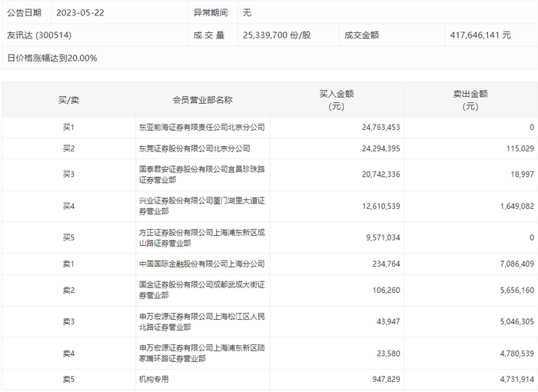Screen dimensions: 538x392
Task: Click 国泰君安证券宜昌珍珠路证券营业部
Action: pos(201,174)
